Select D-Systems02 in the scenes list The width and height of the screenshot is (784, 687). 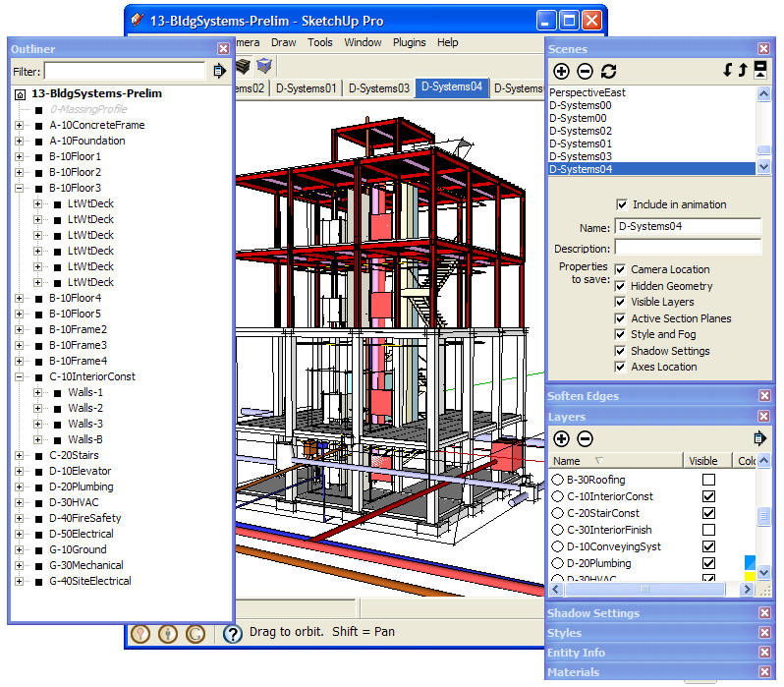[580, 131]
